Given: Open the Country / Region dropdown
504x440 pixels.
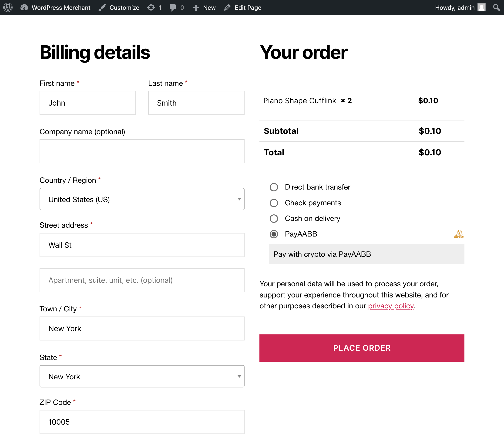Looking at the screenshot, I should point(142,199).
